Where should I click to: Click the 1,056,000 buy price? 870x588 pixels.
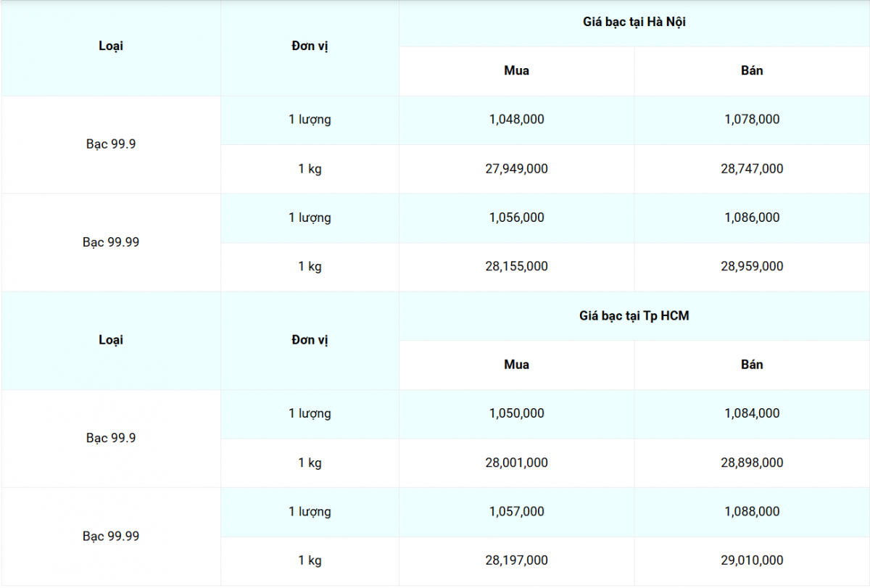pyautogui.click(x=516, y=218)
